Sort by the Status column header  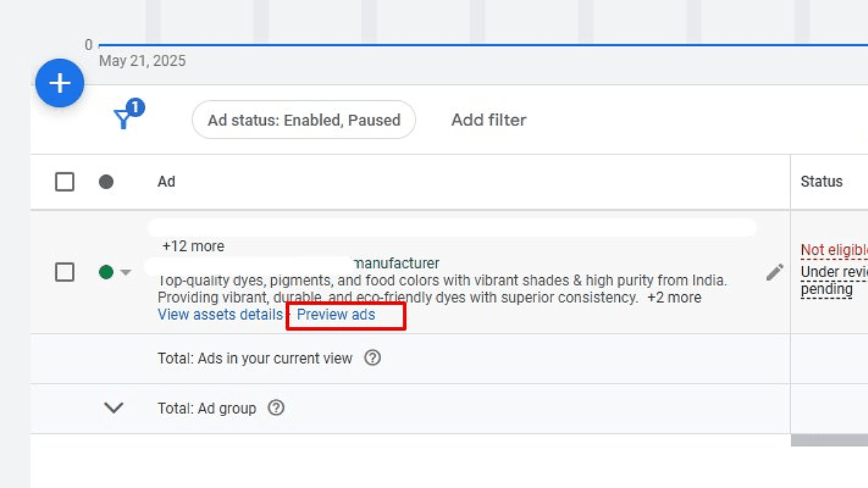[x=821, y=182]
